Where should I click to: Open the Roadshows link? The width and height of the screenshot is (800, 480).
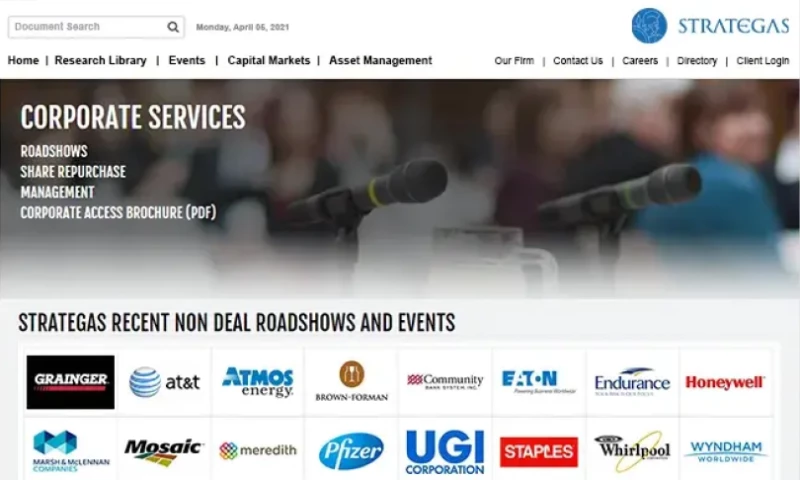click(x=54, y=151)
